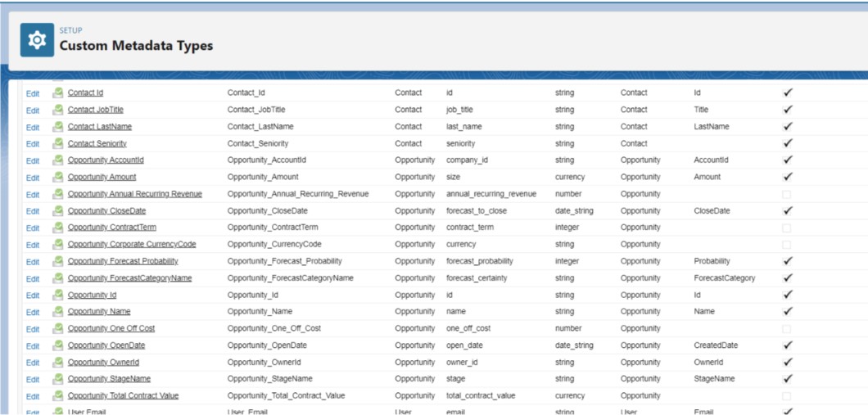868x415 pixels.
Task: Open the Opportunity ForecastCategoryName link
Action: [x=129, y=277]
